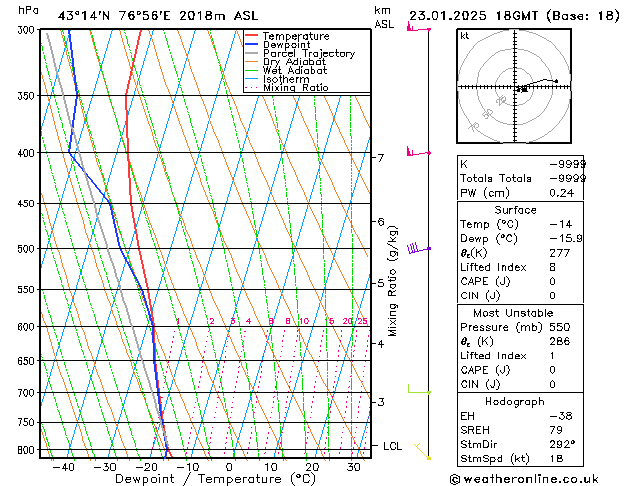Click the Most Unstable theta-e value 286
The width and height of the screenshot is (629, 486).
560,342
